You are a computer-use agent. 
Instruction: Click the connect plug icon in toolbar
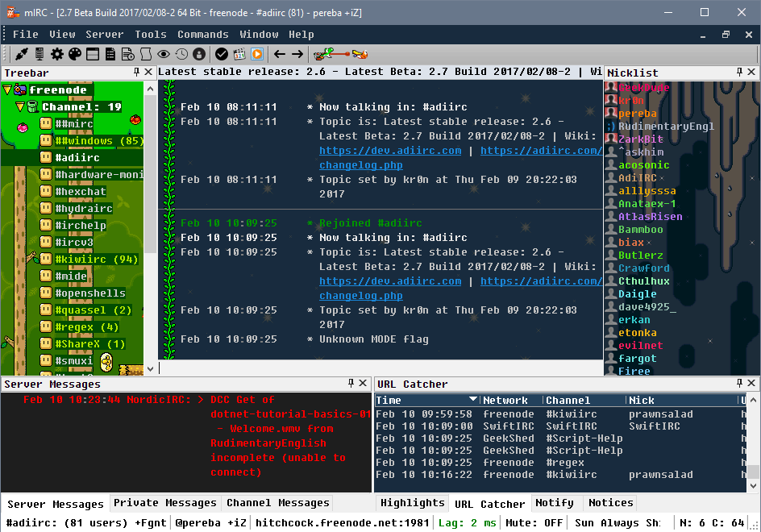coord(21,54)
